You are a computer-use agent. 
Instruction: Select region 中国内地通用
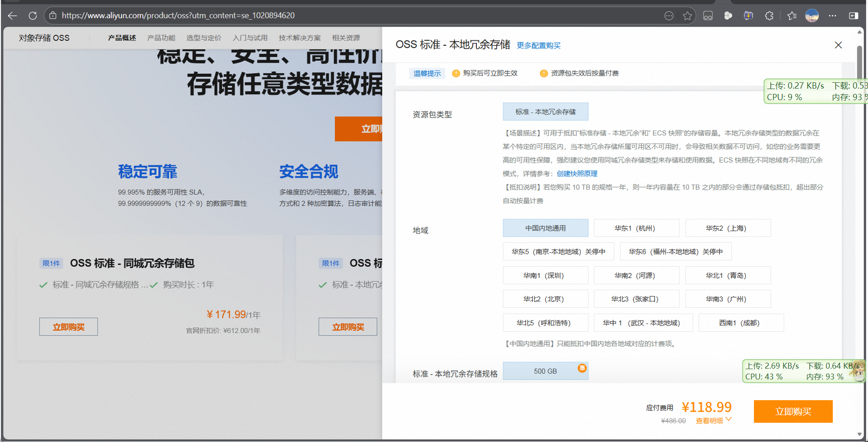click(546, 228)
